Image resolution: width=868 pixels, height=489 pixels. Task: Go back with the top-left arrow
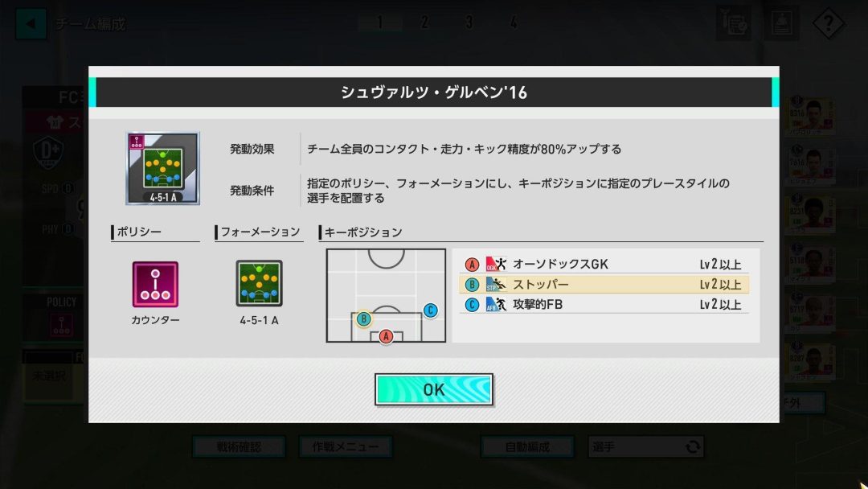pyautogui.click(x=31, y=24)
